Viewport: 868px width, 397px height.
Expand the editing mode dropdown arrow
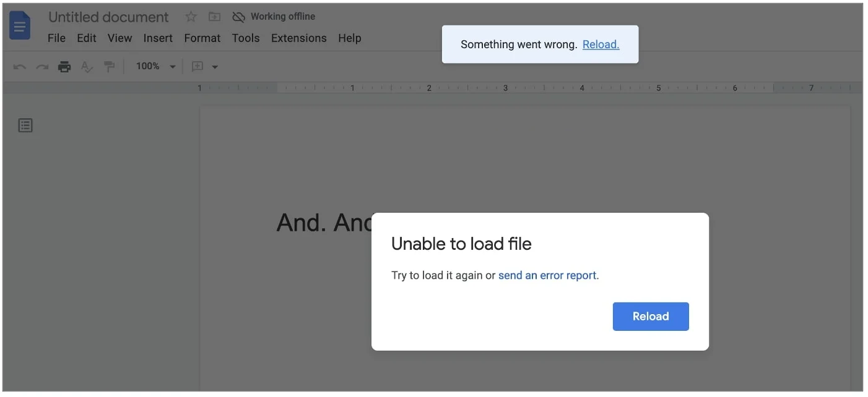(215, 66)
